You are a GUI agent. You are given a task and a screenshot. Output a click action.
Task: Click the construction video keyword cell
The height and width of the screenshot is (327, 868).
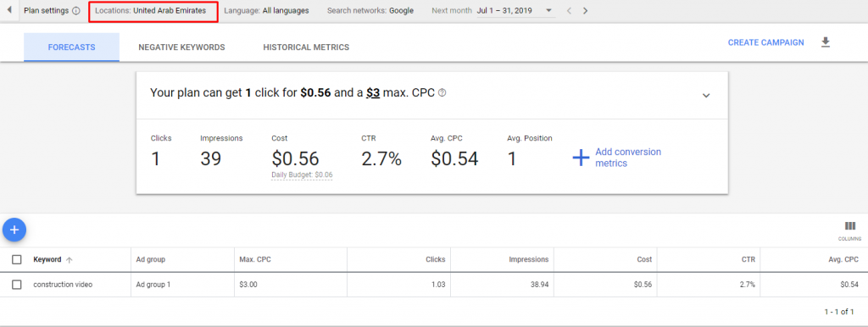point(63,285)
